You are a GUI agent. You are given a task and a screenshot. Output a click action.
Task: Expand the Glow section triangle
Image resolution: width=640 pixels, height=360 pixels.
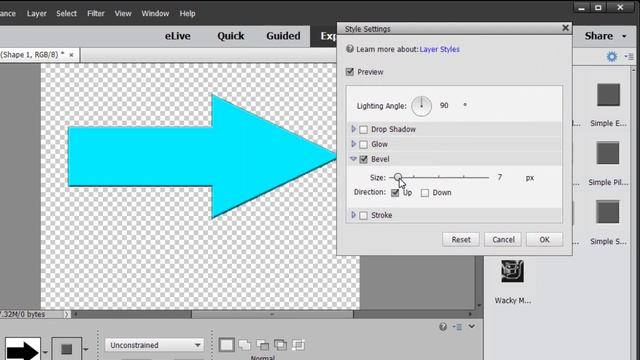[353, 144]
